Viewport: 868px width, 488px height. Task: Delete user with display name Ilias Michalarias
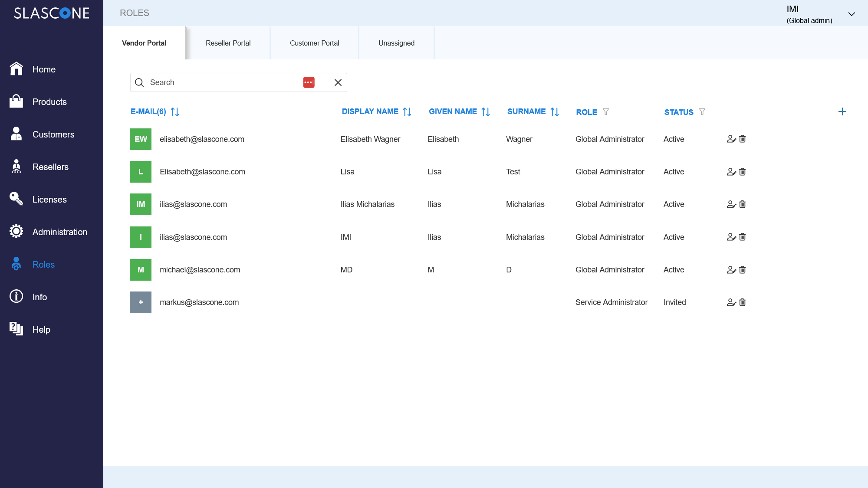[x=743, y=204]
